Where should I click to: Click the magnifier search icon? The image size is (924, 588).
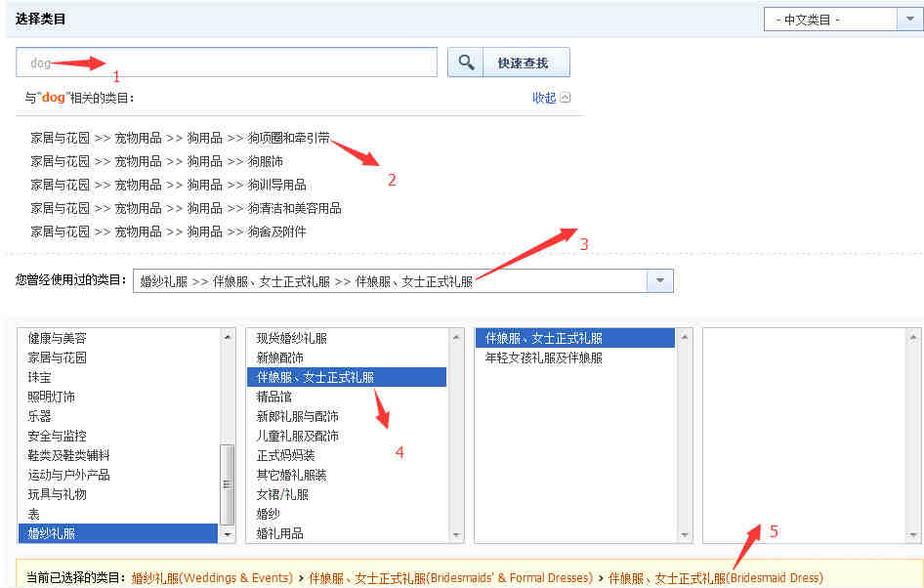466,63
